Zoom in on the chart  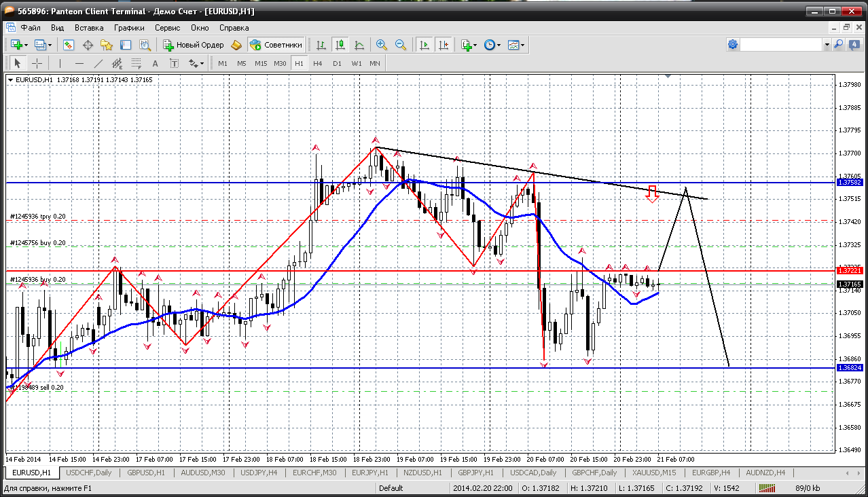click(382, 45)
